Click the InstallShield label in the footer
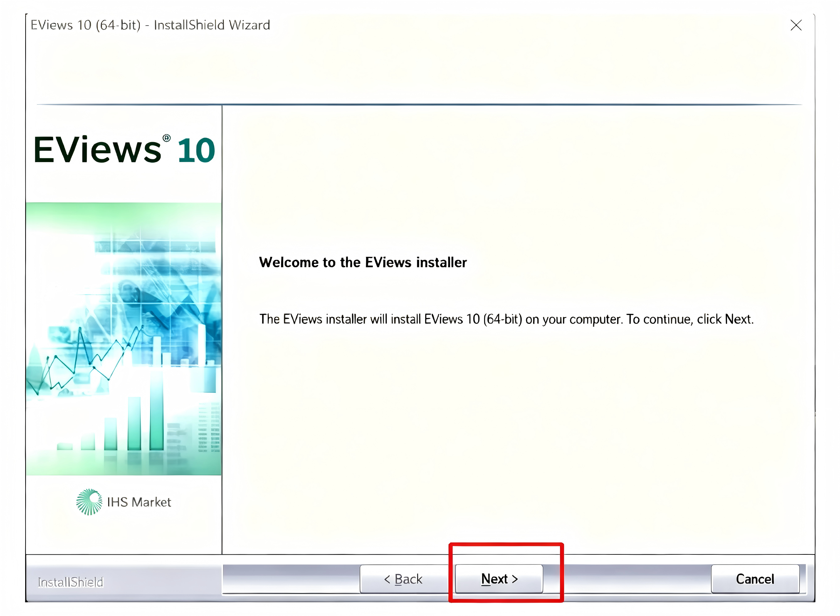Image resolution: width=840 pixels, height=616 pixels. click(70, 582)
